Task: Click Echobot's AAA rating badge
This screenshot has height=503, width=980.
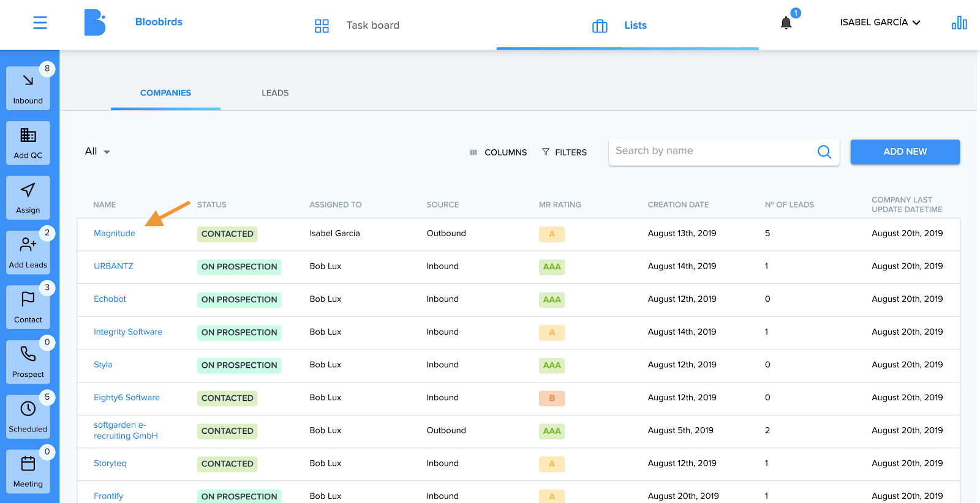Action: click(x=552, y=300)
